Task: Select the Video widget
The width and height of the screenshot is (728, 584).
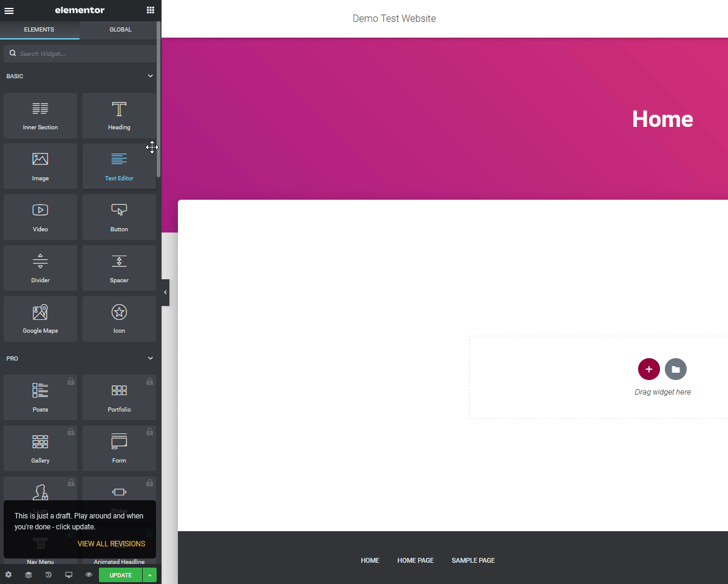Action: click(x=41, y=217)
